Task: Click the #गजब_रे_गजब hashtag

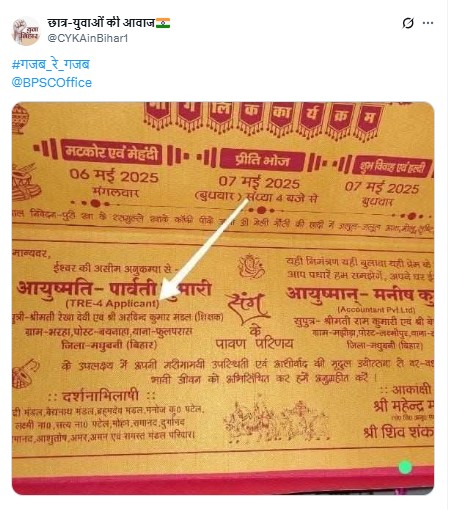Action: tap(51, 64)
